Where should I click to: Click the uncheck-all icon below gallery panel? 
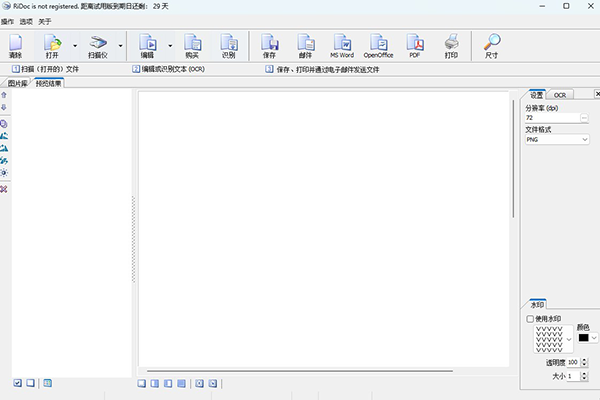[30, 383]
